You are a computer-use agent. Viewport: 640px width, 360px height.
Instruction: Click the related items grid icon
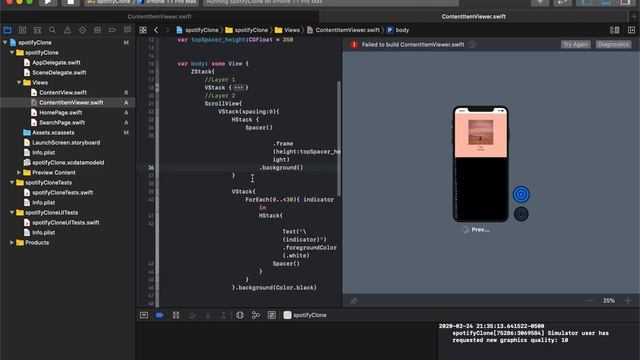(143, 30)
